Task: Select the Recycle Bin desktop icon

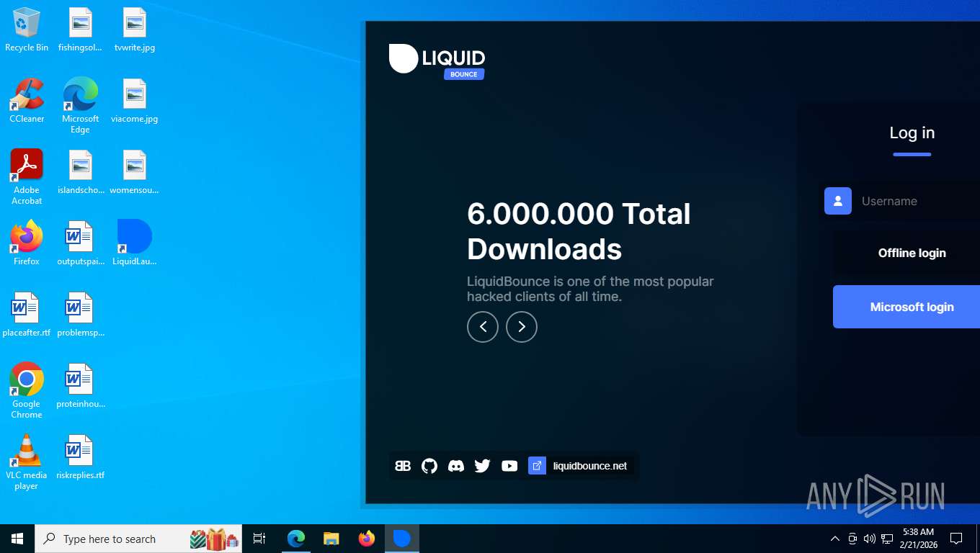Action: pyautogui.click(x=27, y=30)
